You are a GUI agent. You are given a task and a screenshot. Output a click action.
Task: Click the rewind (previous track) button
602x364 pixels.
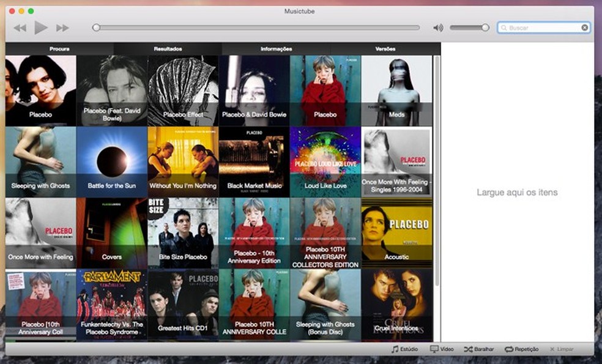[20, 28]
